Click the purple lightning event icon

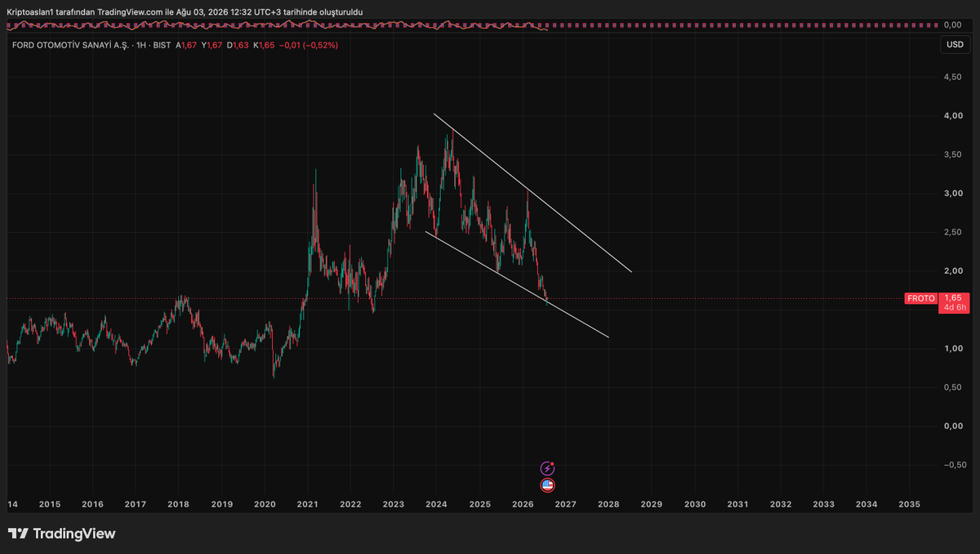point(547,468)
